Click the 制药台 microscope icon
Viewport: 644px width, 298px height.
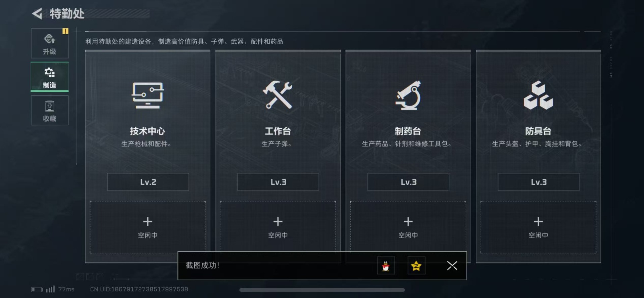click(408, 95)
